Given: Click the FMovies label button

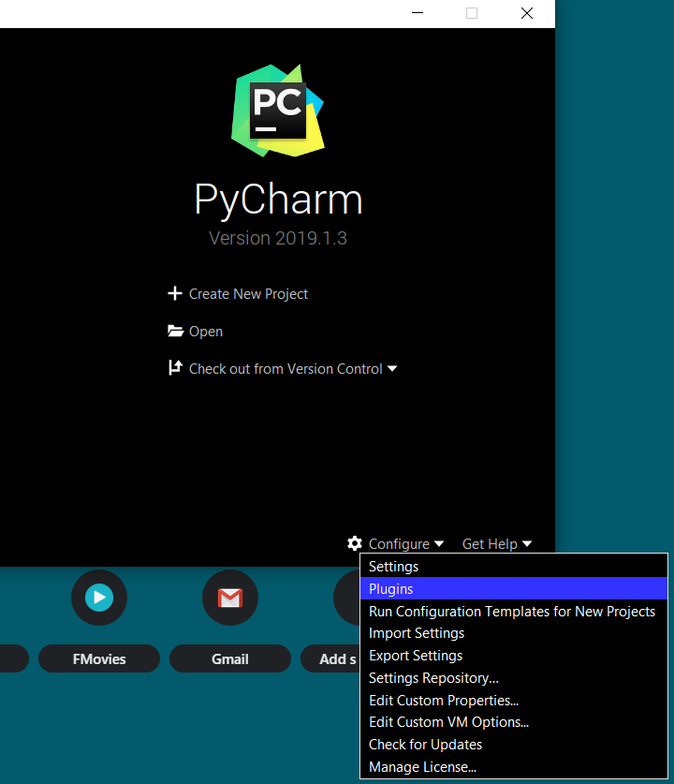Looking at the screenshot, I should [99, 658].
